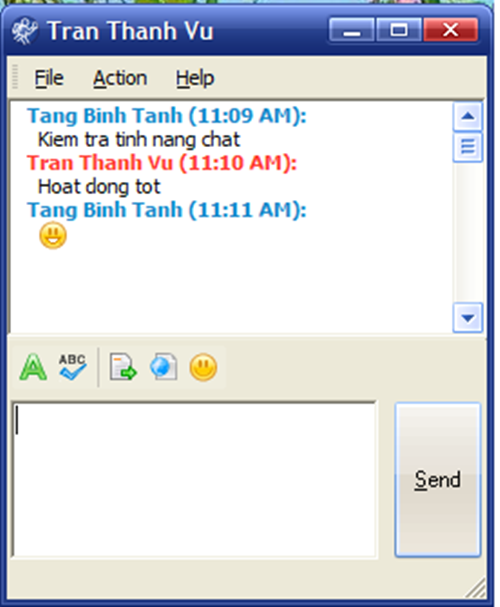Open the emoticon picker smiley icon
This screenshot has width=500, height=607.
203,367
